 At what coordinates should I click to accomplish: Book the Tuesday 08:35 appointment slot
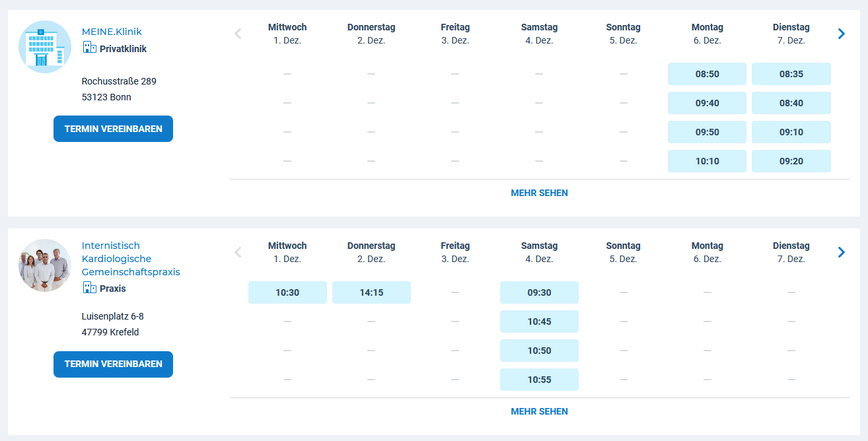pos(791,74)
